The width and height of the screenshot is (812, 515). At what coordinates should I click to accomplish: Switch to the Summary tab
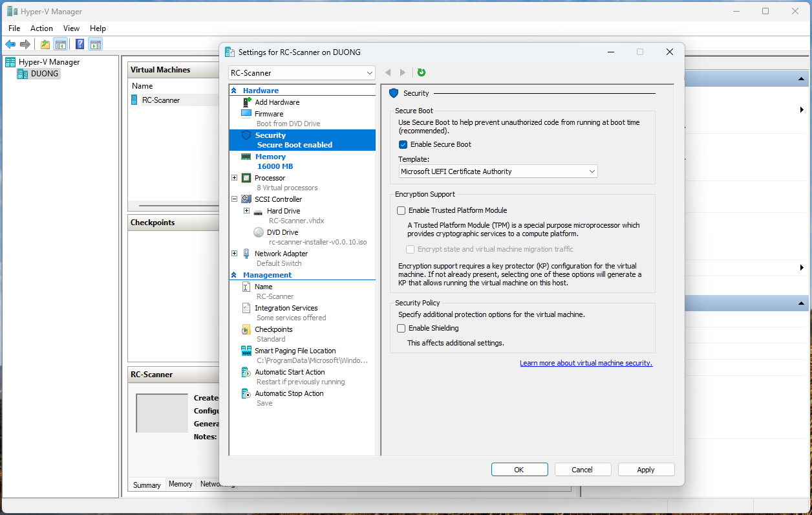(147, 485)
